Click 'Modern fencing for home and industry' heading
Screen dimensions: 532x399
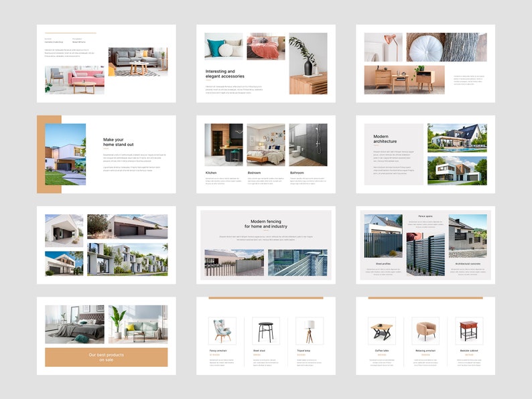click(x=265, y=224)
